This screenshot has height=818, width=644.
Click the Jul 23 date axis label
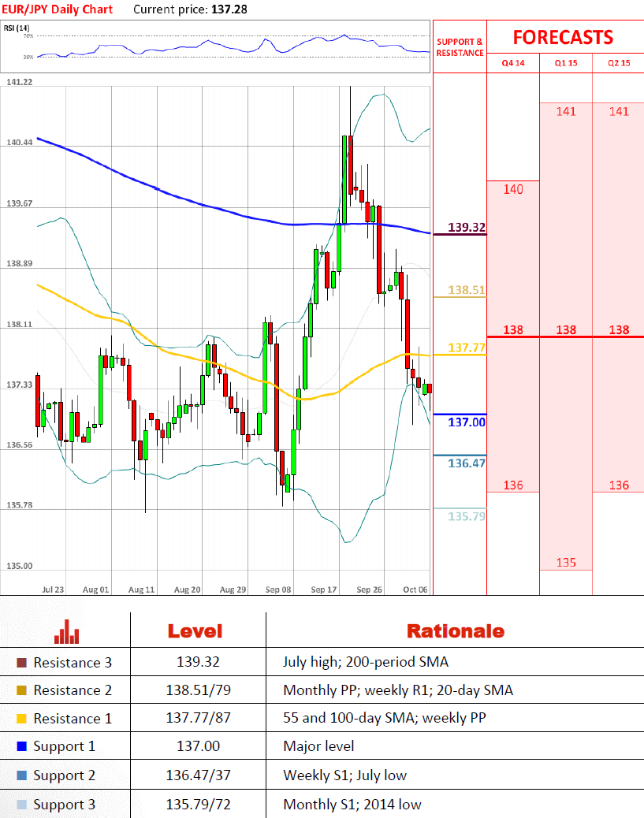pyautogui.click(x=53, y=589)
